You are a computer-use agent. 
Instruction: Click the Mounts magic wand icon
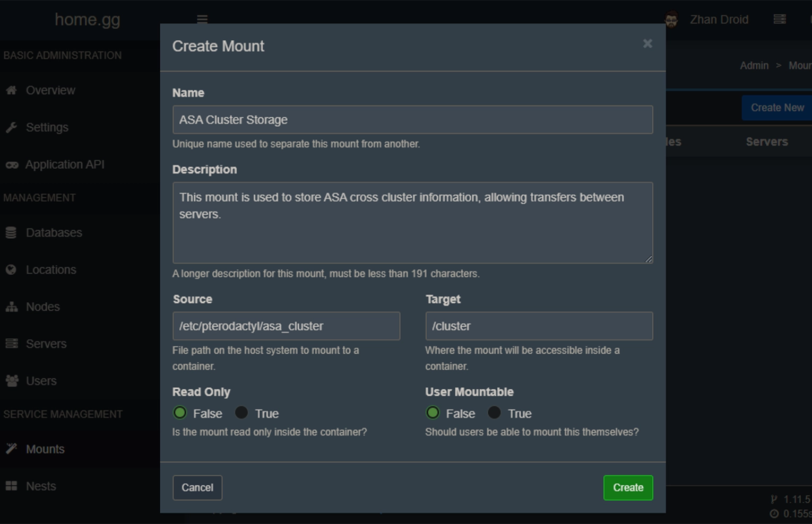11,449
